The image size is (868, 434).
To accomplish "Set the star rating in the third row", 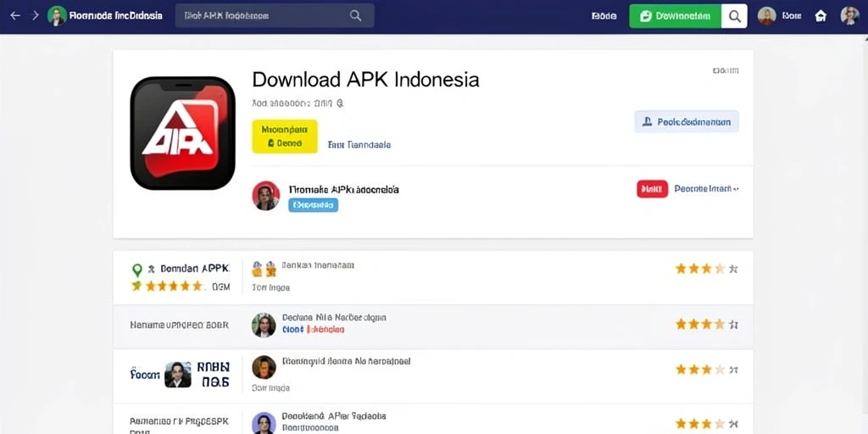I will 706,370.
